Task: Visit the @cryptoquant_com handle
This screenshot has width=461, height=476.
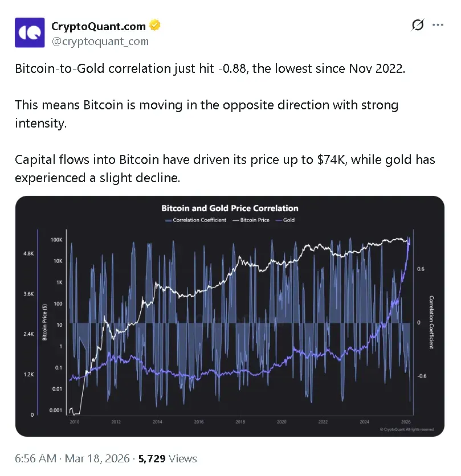Action: click(100, 41)
